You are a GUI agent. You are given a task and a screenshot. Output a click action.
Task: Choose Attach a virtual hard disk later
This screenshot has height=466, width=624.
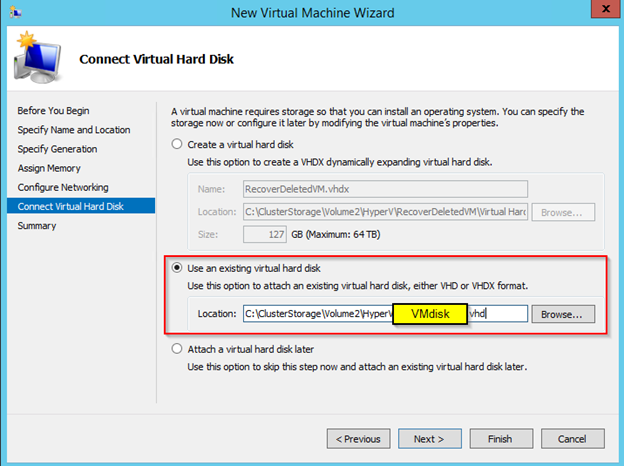pos(178,350)
